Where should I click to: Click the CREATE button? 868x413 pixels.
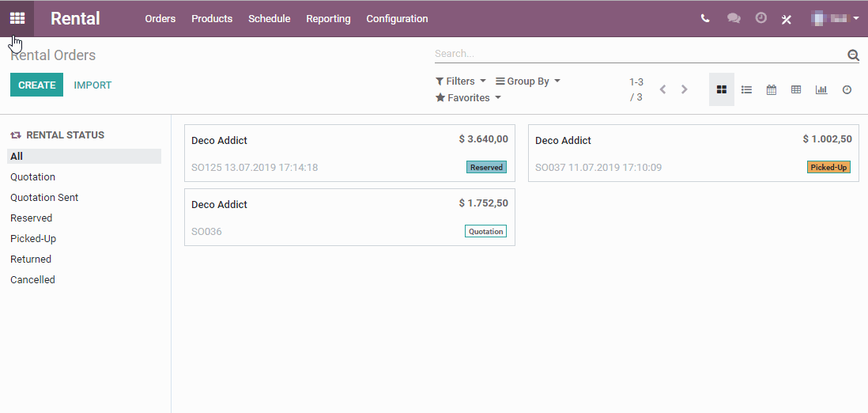(x=36, y=85)
